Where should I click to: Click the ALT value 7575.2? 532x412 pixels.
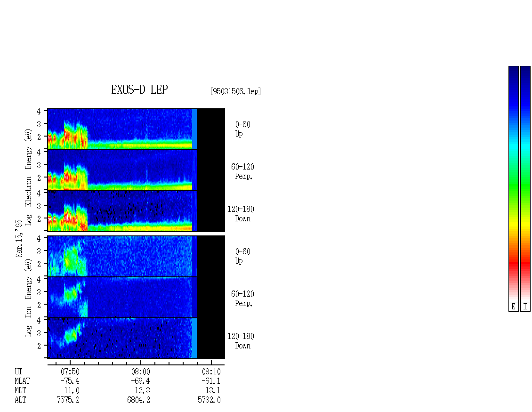click(68, 400)
